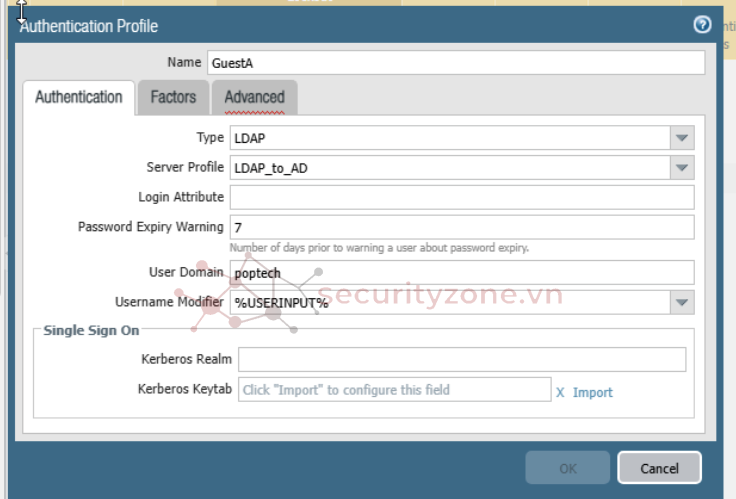Click the Import link for Kerberos Keytab

click(x=592, y=392)
